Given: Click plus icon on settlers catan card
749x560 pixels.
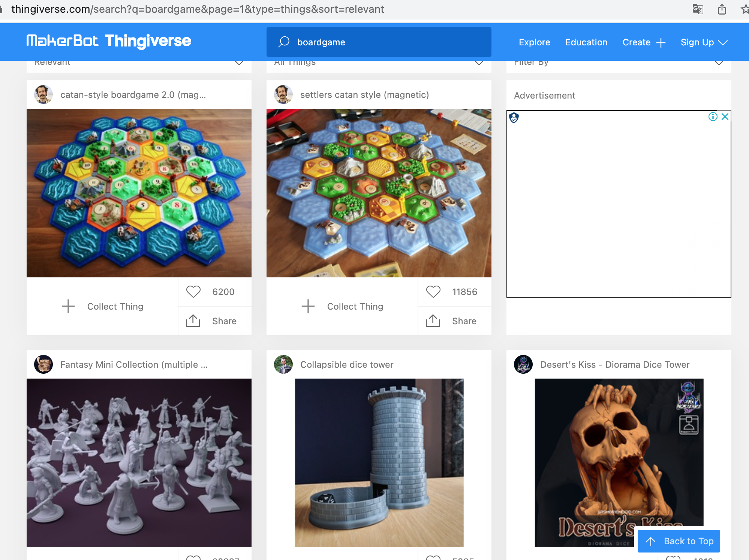Looking at the screenshot, I should coord(308,306).
